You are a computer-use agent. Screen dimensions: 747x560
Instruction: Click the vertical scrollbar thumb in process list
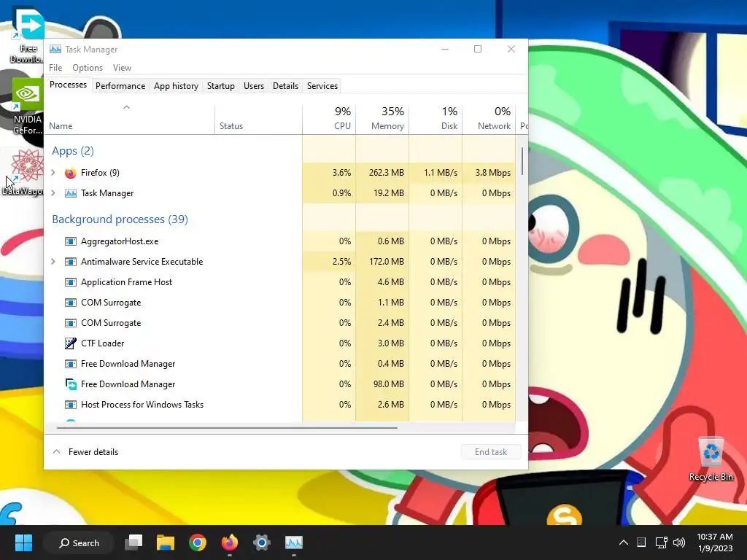(x=522, y=161)
